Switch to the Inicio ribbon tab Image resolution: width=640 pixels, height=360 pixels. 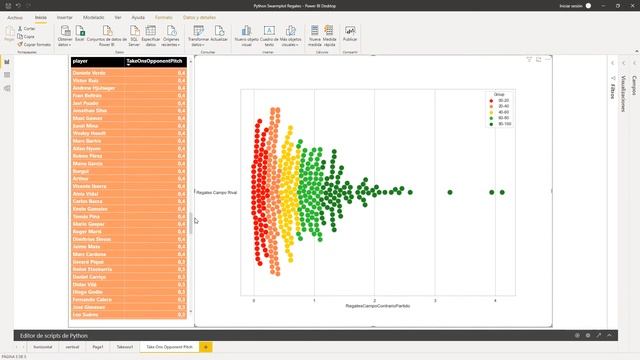(x=40, y=18)
